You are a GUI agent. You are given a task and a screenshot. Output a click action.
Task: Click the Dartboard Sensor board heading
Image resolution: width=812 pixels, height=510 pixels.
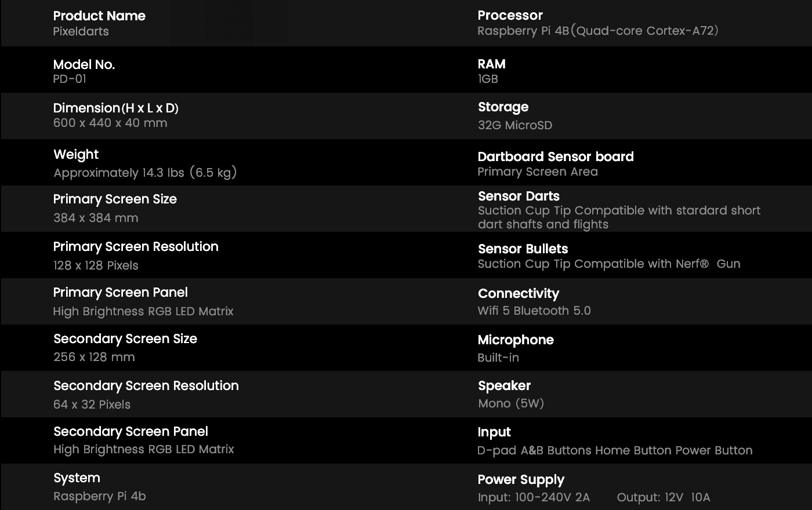pos(556,156)
